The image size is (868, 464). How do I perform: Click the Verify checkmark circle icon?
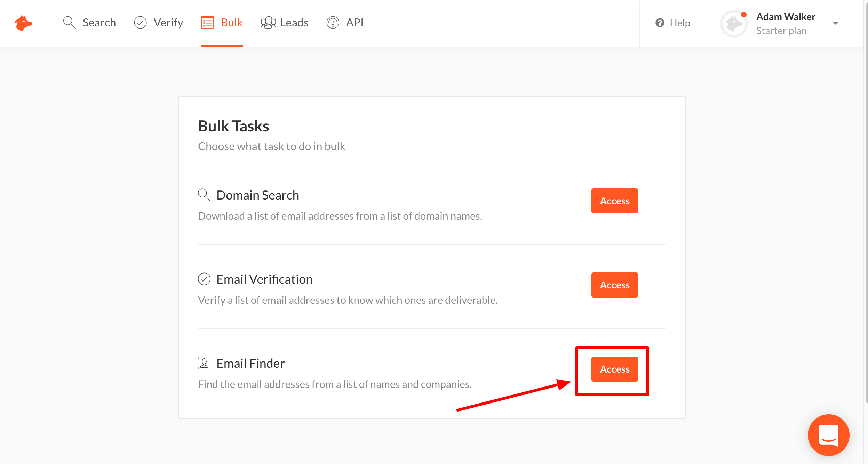point(140,23)
